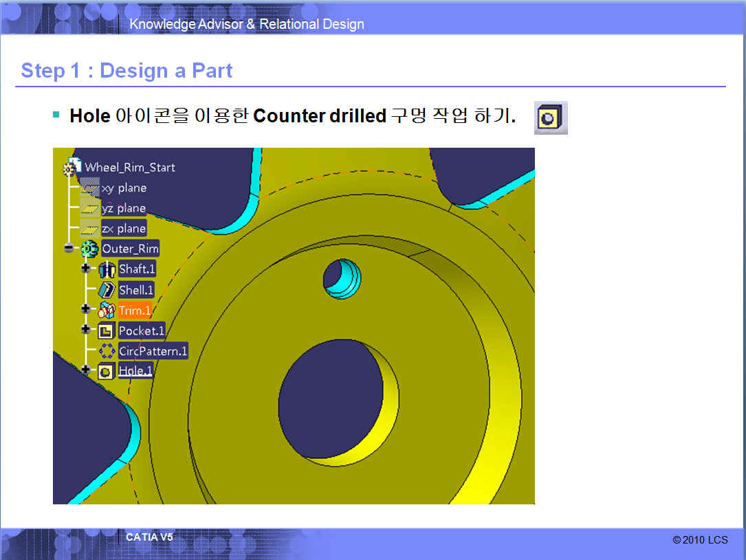Expand the Trim.1 node
The width and height of the screenshot is (746, 560).
86,309
